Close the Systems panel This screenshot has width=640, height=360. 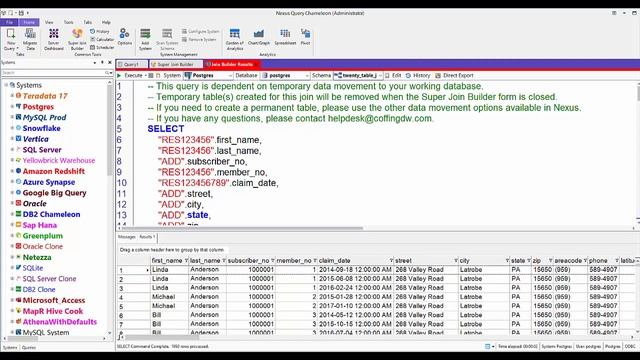pos(110,62)
